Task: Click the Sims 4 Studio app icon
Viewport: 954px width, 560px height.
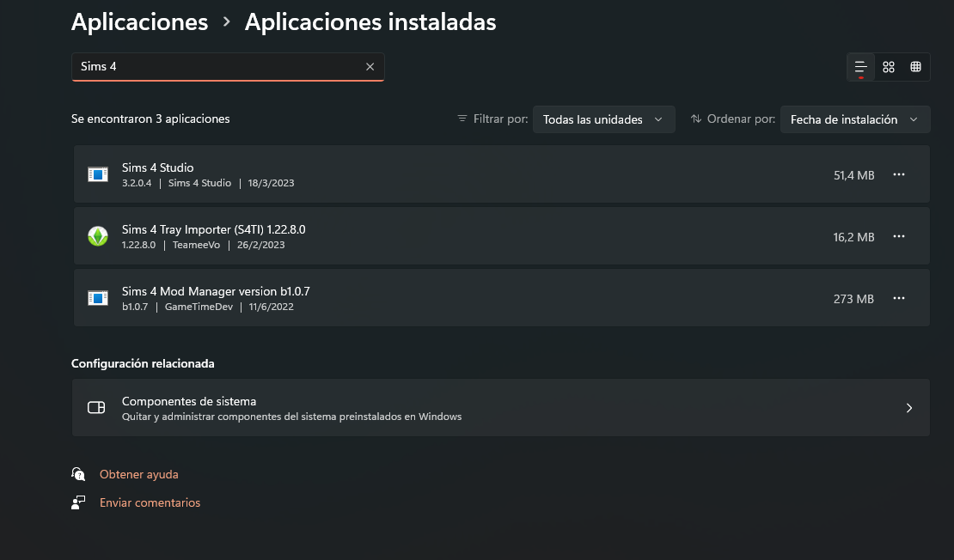Action: click(97, 174)
